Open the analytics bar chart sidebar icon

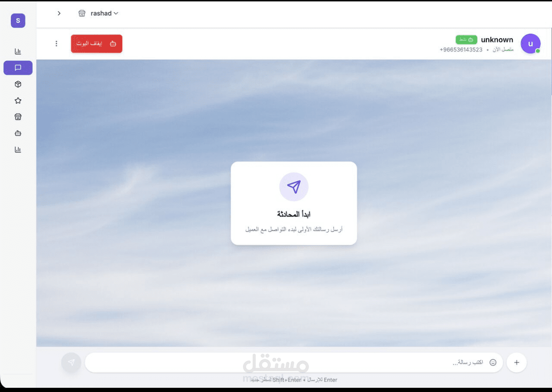18,51
